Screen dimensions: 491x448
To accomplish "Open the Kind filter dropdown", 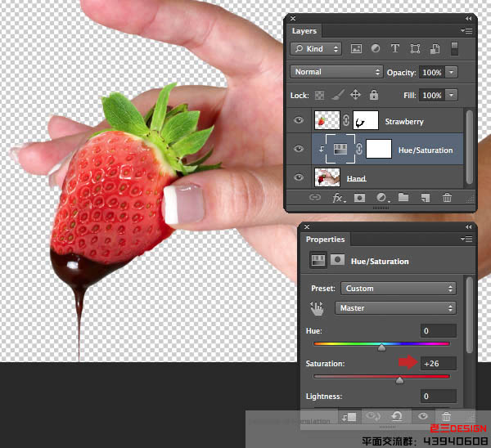I will (316, 49).
